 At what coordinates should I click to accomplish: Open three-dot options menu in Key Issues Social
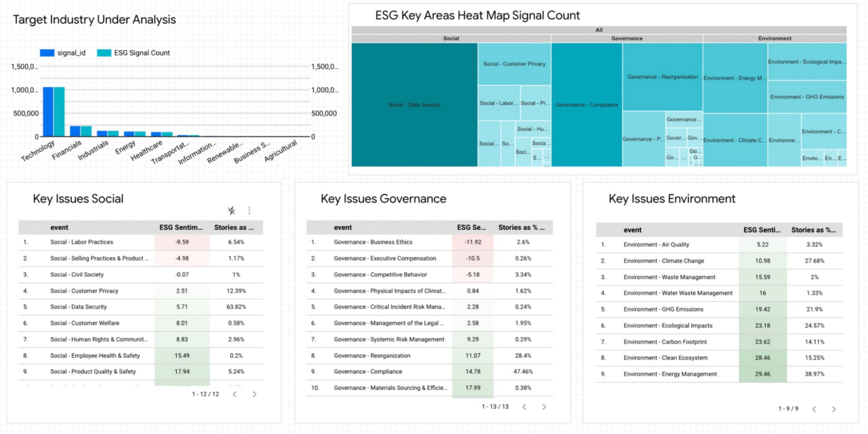(x=249, y=210)
